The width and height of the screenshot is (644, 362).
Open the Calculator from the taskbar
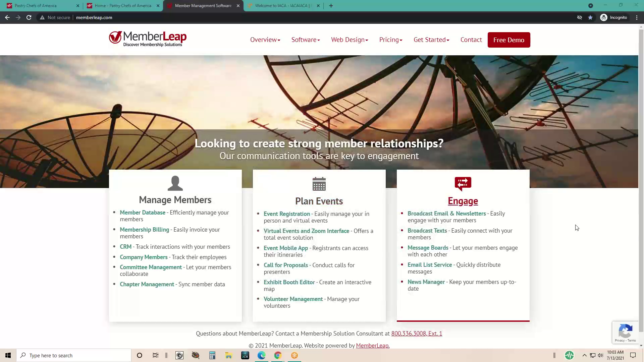coord(212,355)
